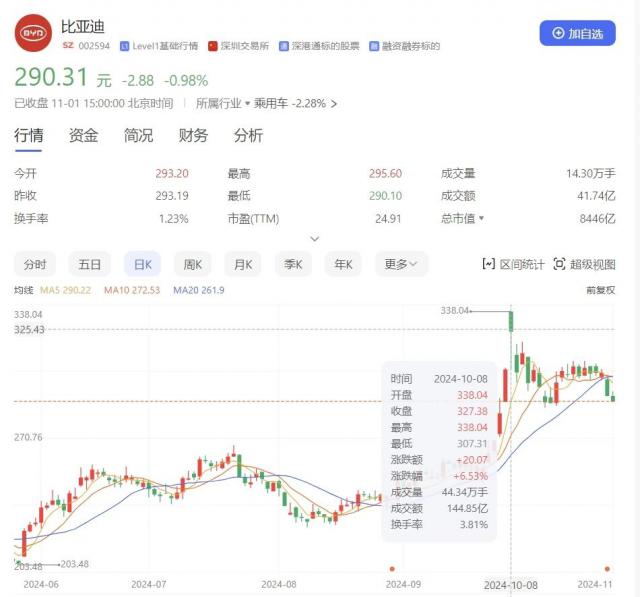The height and width of the screenshot is (597, 640).
Task: Select the 周K weekly candlestick period
Action: (x=193, y=264)
